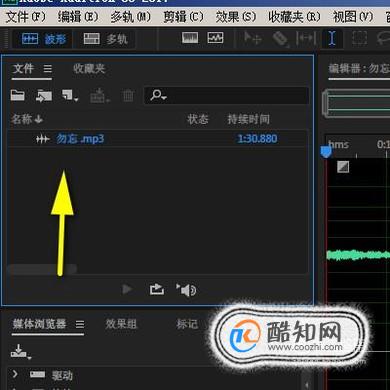Screen dimensions: 390x390
Task: Click the Open File folder icon
Action: click(x=18, y=95)
